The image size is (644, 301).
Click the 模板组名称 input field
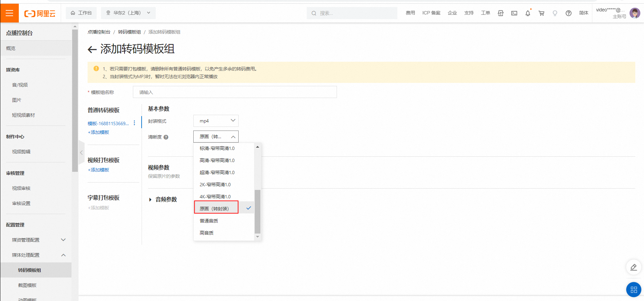(x=235, y=92)
